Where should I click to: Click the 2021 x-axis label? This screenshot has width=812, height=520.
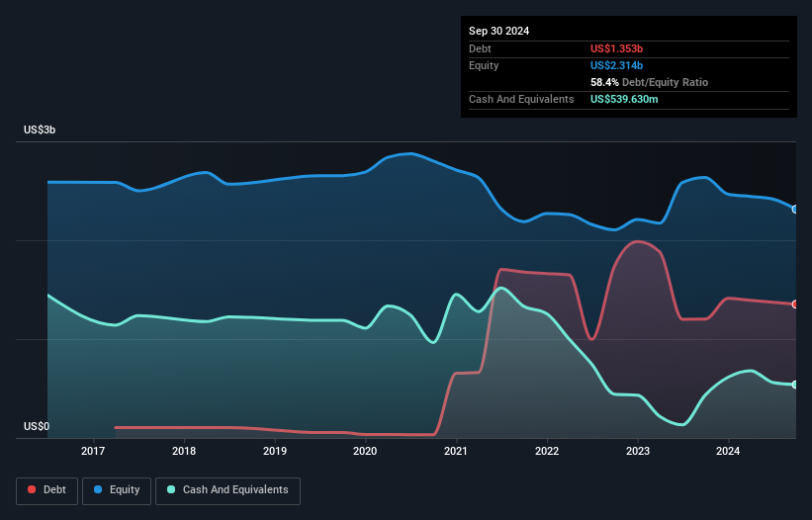pos(456,451)
